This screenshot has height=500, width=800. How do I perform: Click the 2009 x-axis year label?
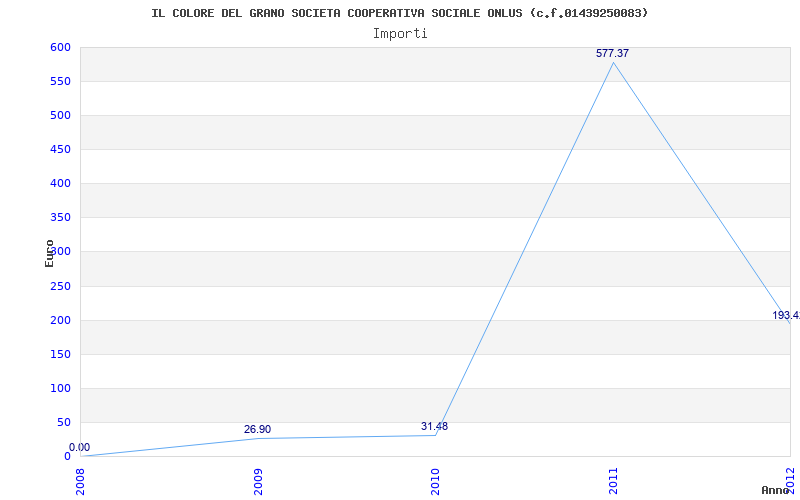(x=258, y=480)
